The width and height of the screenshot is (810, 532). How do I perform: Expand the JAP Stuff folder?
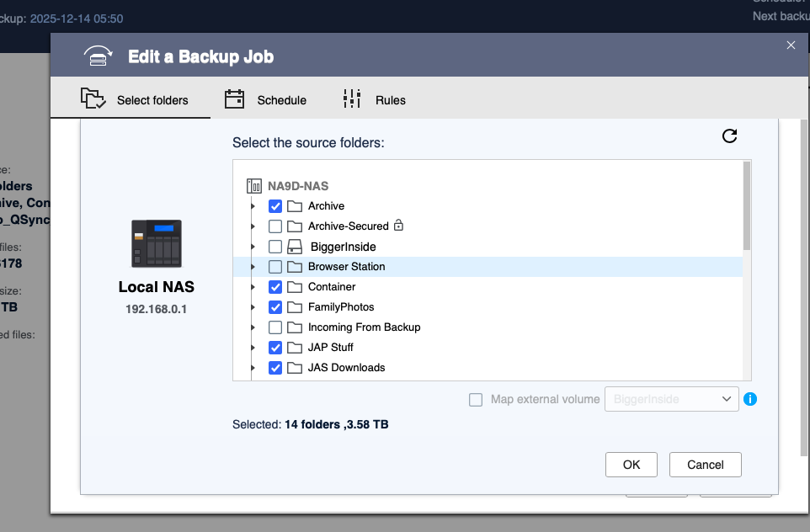(x=253, y=348)
